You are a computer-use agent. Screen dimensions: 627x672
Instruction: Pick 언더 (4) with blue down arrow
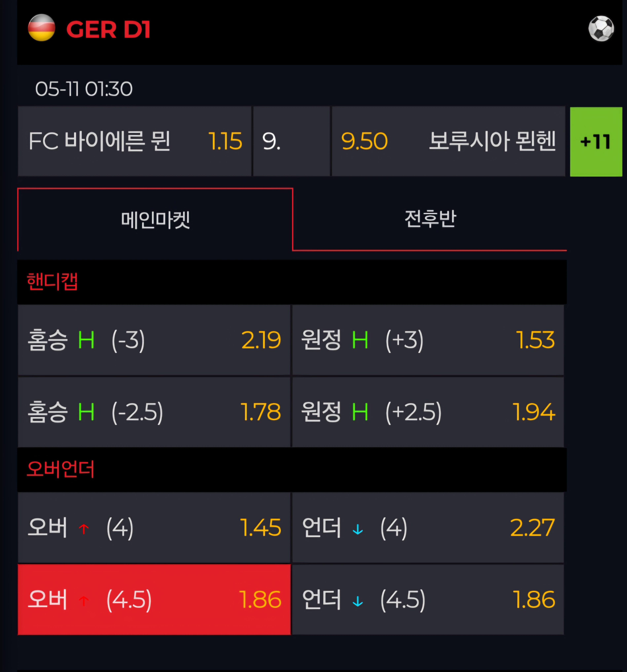428,527
